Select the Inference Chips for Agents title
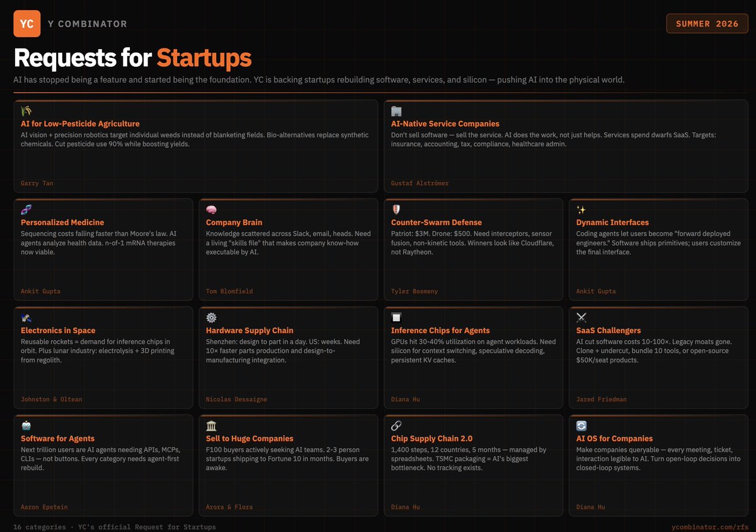This screenshot has height=532, width=756. 440,331
